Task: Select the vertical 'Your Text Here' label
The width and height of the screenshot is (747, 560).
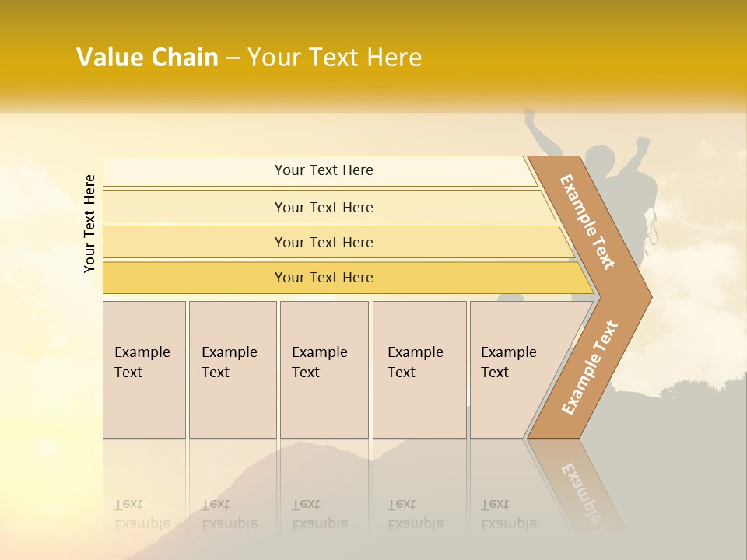Action: [x=89, y=224]
